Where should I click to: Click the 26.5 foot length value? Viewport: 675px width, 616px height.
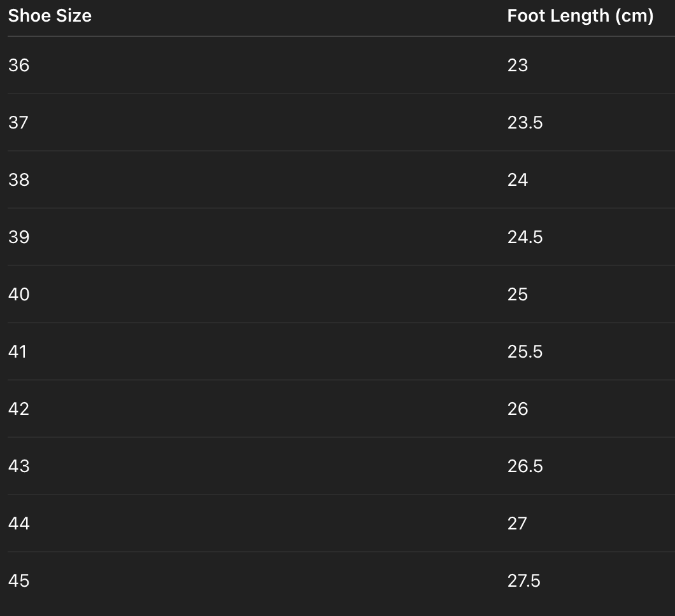click(525, 466)
